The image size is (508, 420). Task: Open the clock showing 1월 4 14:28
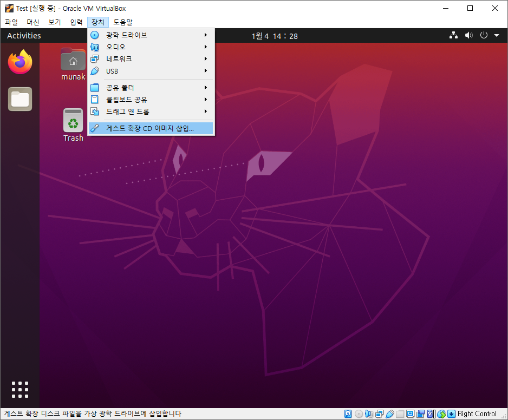click(x=275, y=36)
